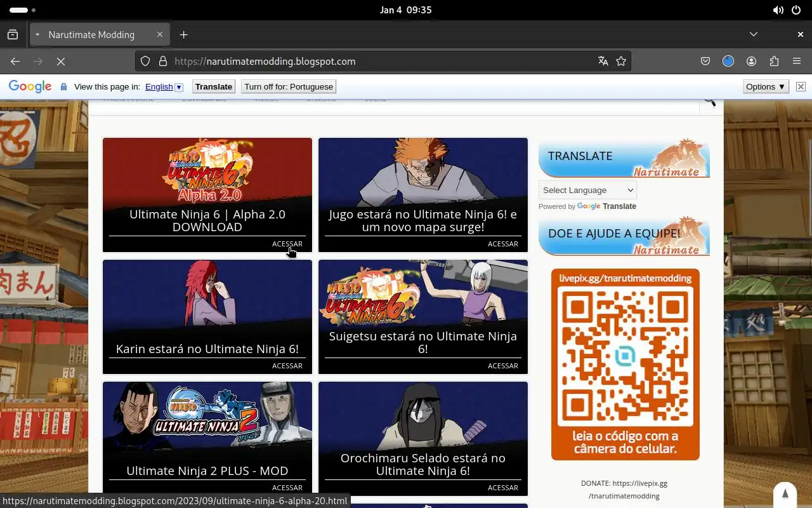The height and width of the screenshot is (508, 812).
Task: Go back to the previous page
Action: 15,61
